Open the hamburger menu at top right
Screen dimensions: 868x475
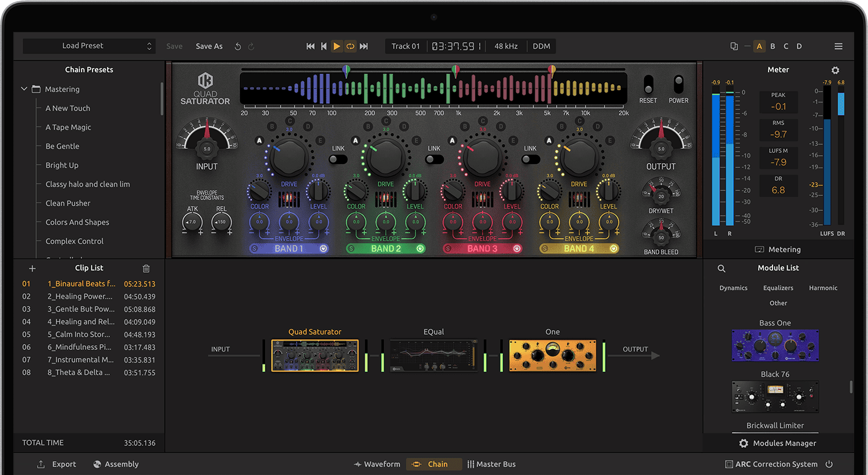pyautogui.click(x=838, y=46)
